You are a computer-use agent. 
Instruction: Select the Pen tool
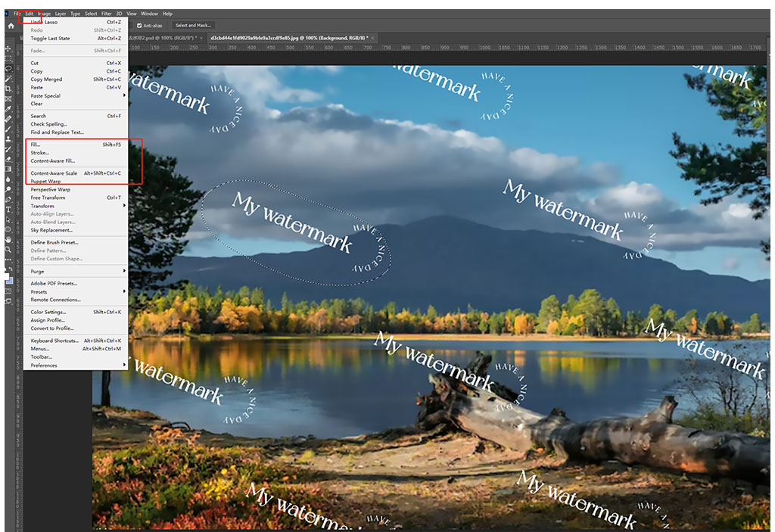8,199
